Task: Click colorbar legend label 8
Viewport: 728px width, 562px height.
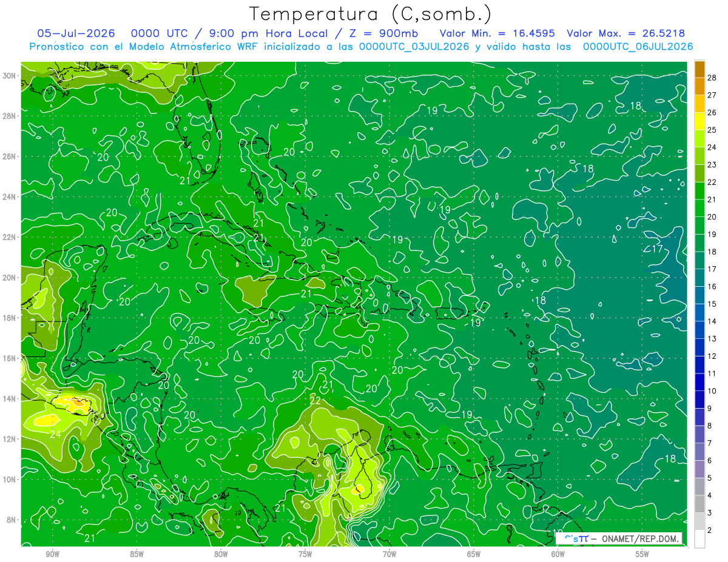Action: coord(710,426)
